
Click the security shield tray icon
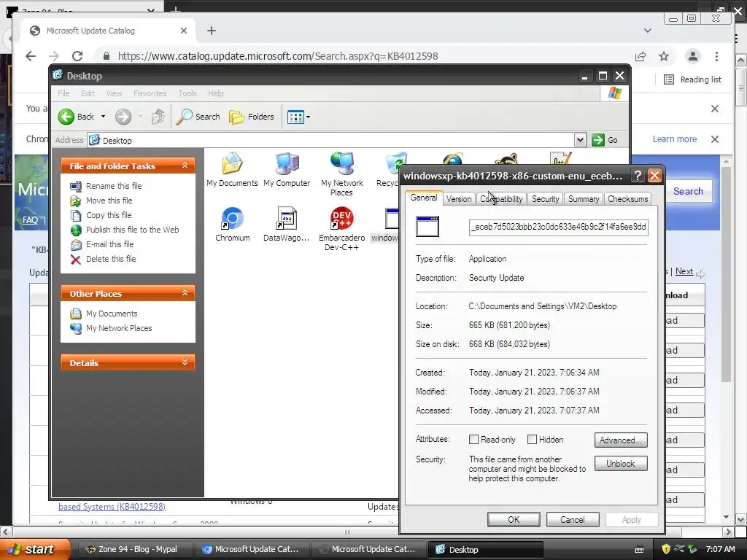pyautogui.click(x=666, y=549)
